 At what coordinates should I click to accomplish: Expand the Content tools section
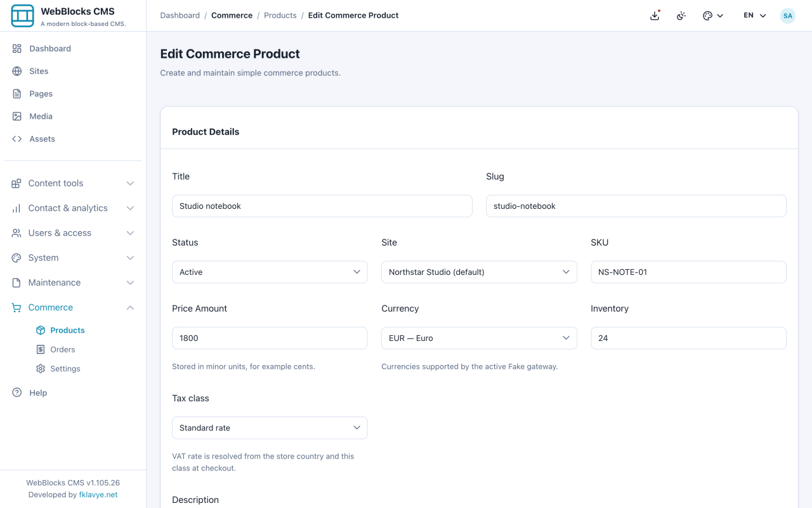(x=73, y=183)
